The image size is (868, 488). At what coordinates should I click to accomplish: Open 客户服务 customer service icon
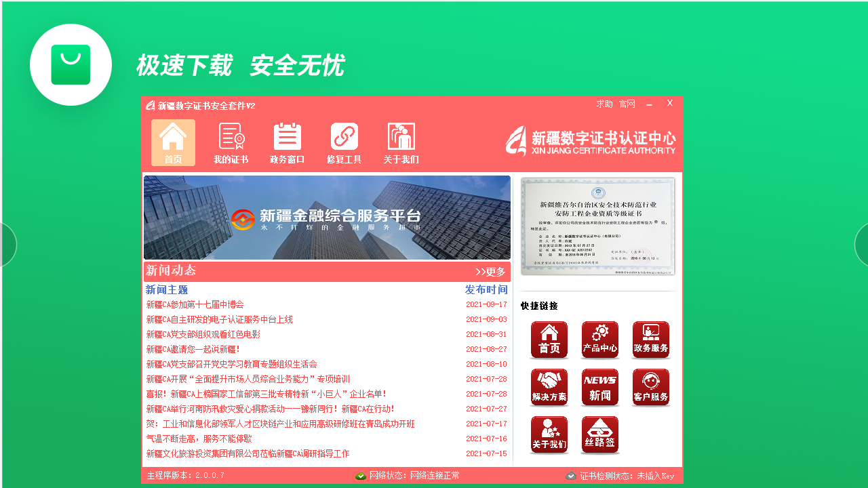tap(649, 387)
